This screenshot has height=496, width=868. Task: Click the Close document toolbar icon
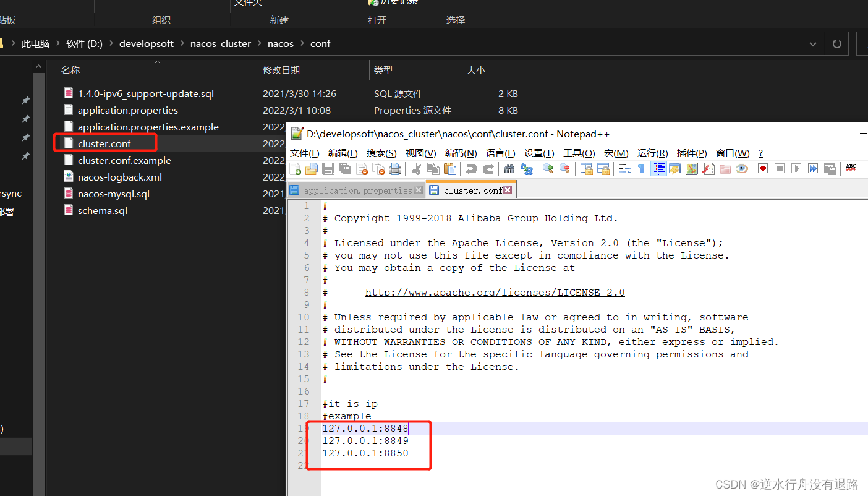point(362,168)
